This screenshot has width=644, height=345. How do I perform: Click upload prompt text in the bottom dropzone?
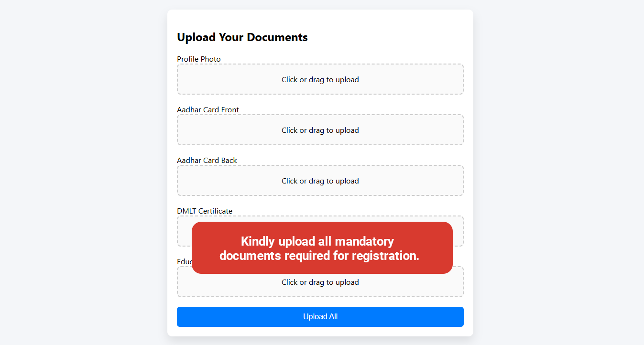(320, 282)
